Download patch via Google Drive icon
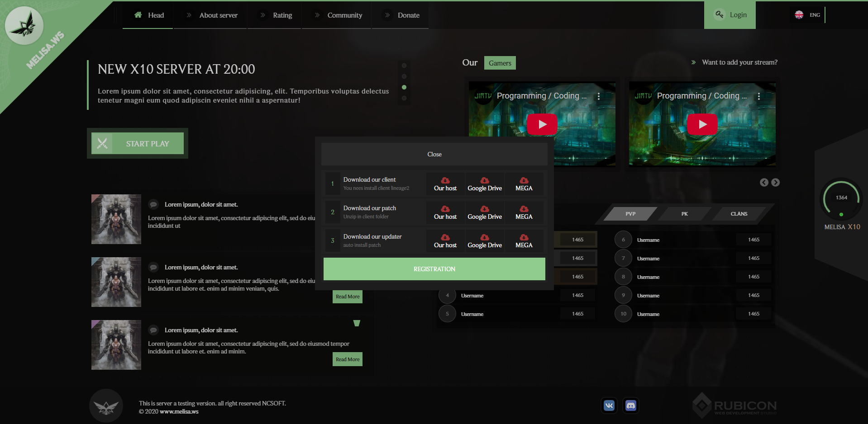Viewport: 868px width, 424px height. click(x=485, y=209)
